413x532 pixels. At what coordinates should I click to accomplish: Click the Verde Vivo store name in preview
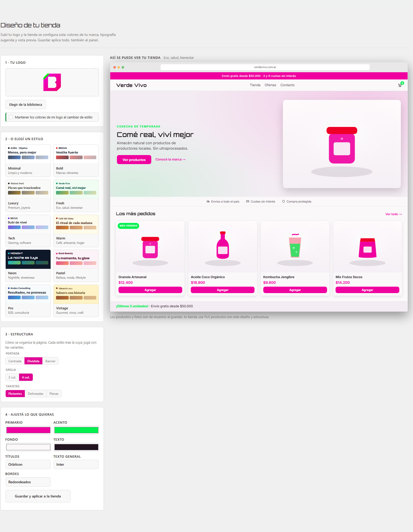coord(131,85)
